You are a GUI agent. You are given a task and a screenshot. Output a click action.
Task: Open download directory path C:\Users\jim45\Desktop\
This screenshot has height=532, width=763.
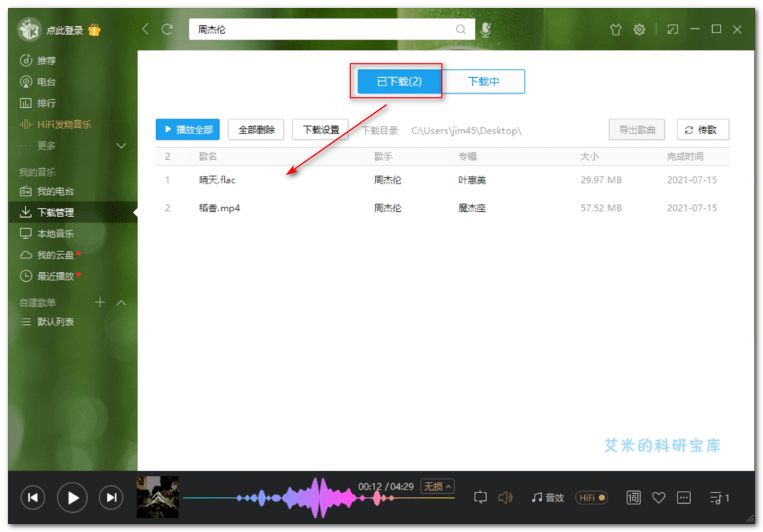tap(466, 131)
